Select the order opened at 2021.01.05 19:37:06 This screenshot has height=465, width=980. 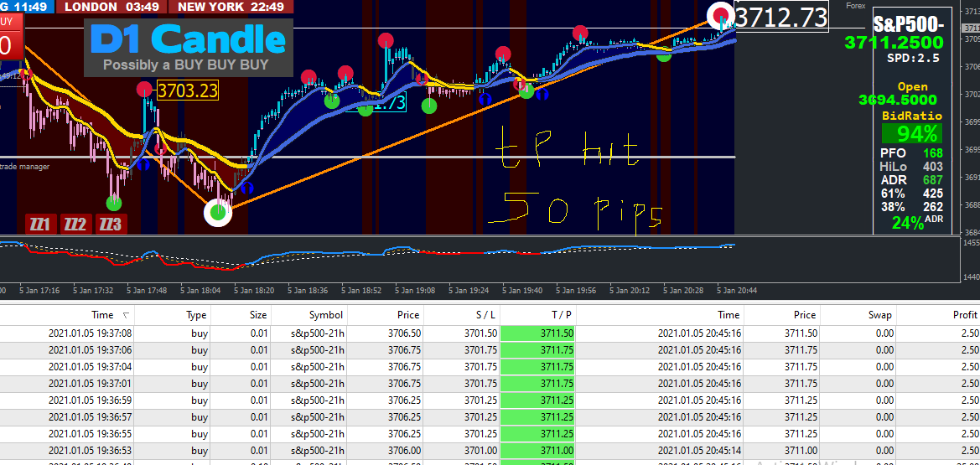[x=490, y=350]
